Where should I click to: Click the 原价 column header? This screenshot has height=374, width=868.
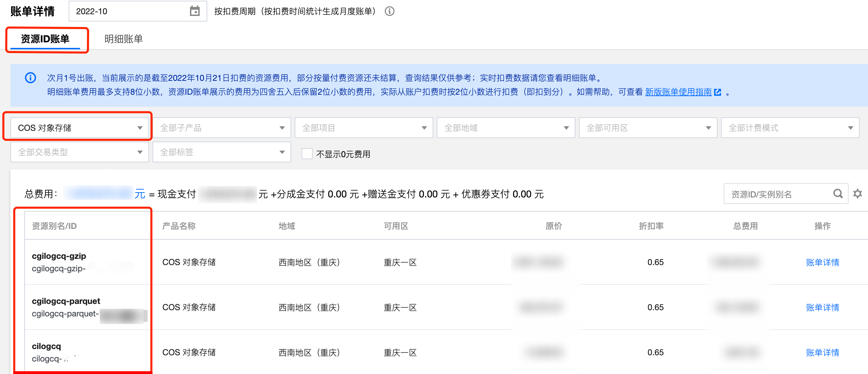click(554, 226)
